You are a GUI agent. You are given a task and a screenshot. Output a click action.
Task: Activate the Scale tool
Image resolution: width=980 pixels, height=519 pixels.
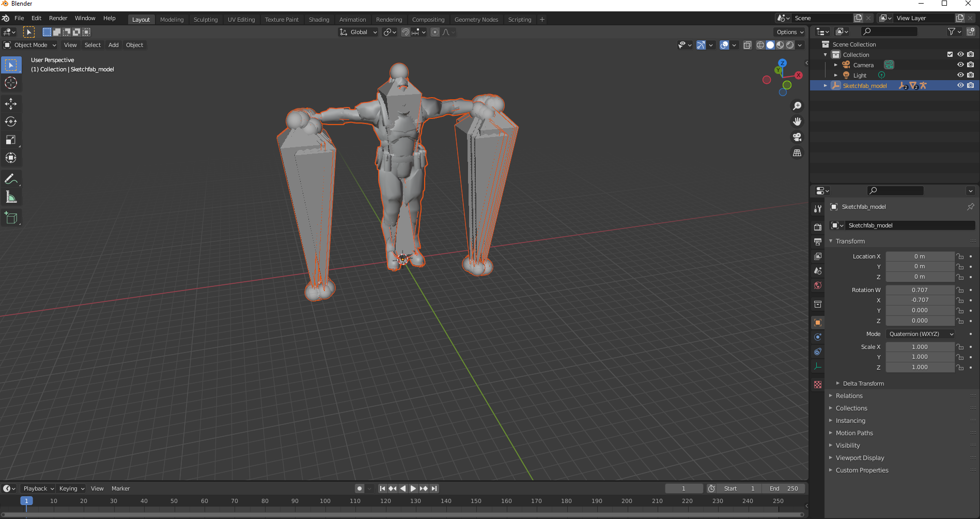click(11, 140)
